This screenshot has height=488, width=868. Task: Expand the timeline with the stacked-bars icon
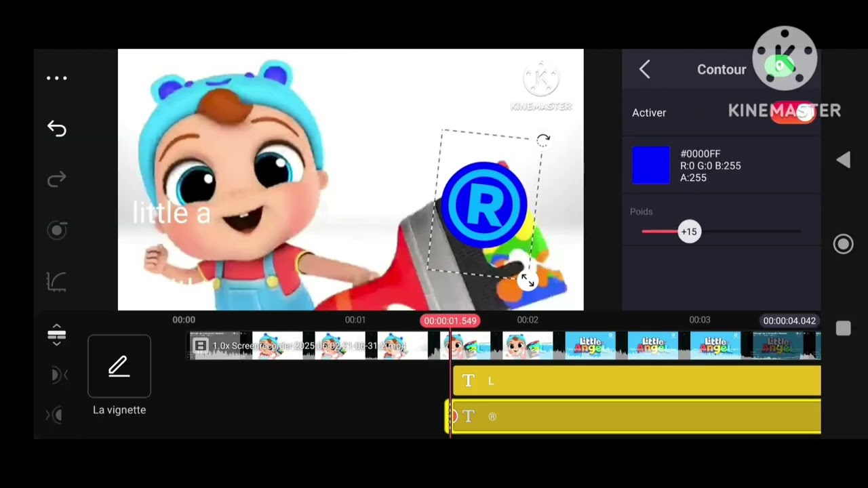click(57, 335)
